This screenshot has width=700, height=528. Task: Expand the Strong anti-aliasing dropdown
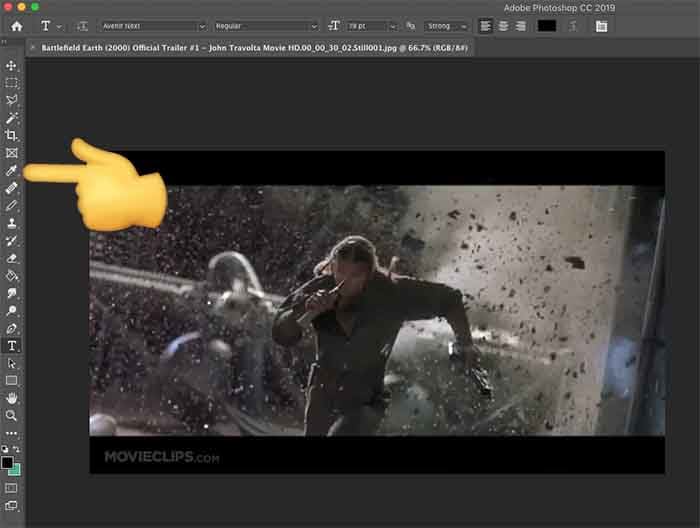445,26
